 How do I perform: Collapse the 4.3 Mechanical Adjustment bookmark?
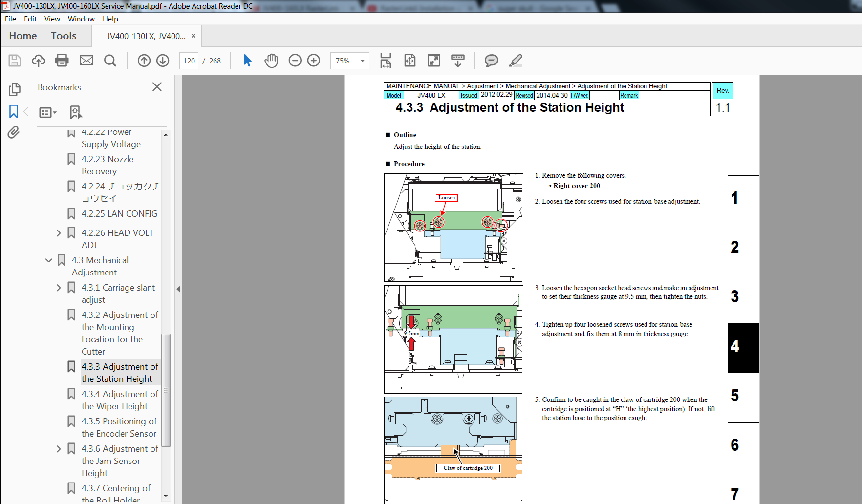pyautogui.click(x=49, y=260)
